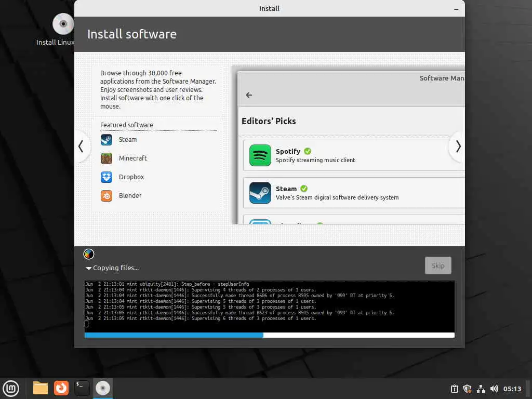
Task: Click the Featured software heading
Action: 127,125
